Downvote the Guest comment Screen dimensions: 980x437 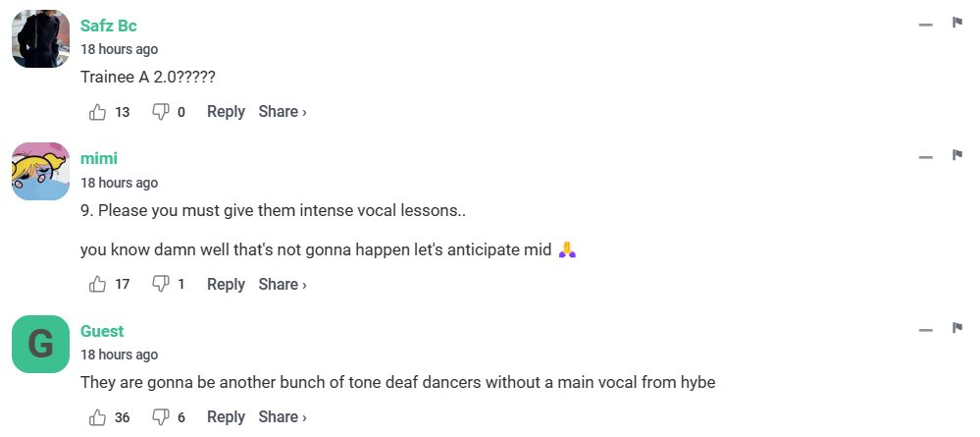(161, 417)
